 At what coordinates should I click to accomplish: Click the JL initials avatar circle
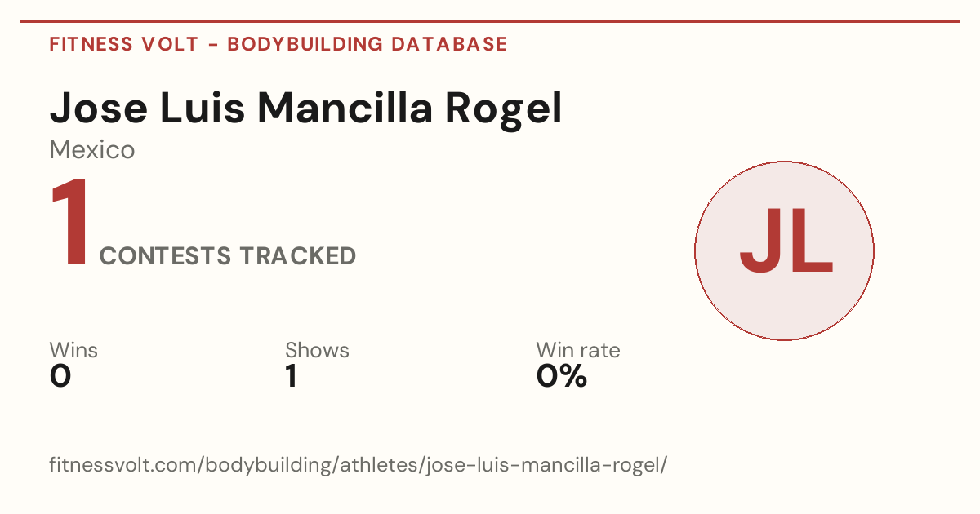tap(784, 250)
